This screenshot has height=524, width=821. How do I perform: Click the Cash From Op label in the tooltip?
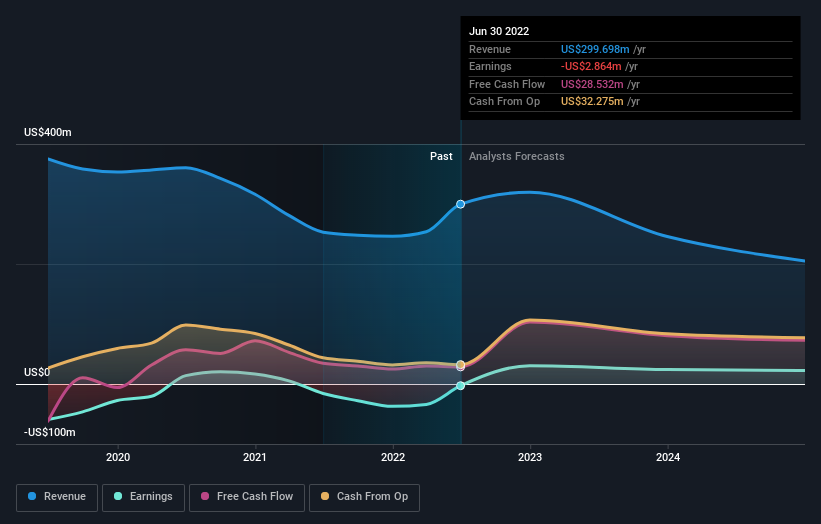point(504,102)
